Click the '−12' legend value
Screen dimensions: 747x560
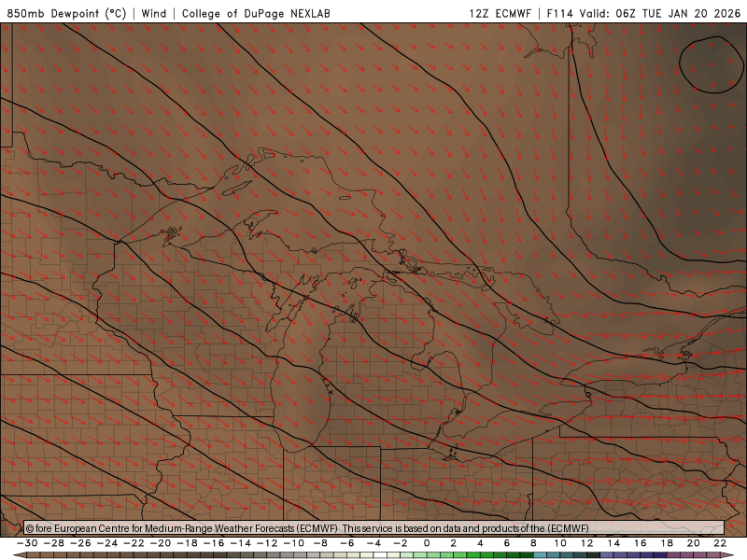267,543
